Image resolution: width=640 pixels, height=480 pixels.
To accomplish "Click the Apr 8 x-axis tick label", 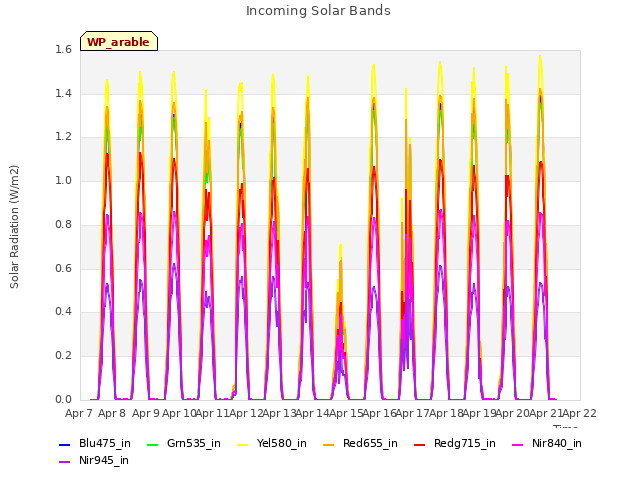I will point(112,413).
